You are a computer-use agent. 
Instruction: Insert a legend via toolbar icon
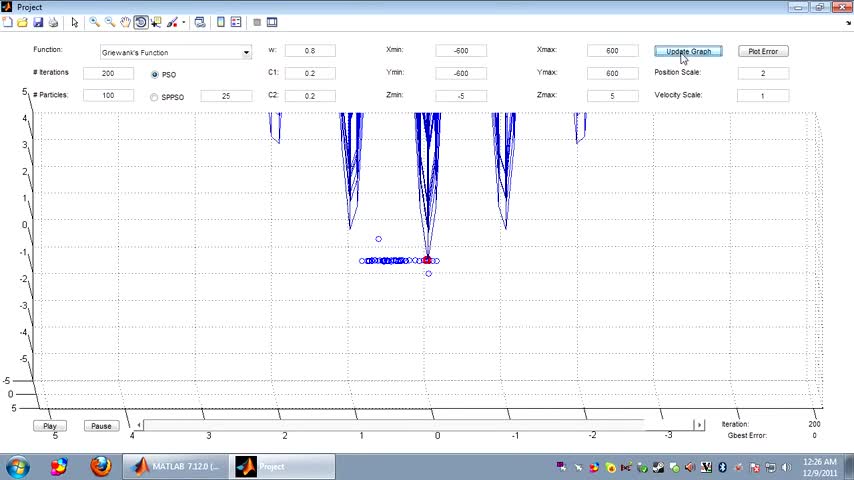(236, 22)
